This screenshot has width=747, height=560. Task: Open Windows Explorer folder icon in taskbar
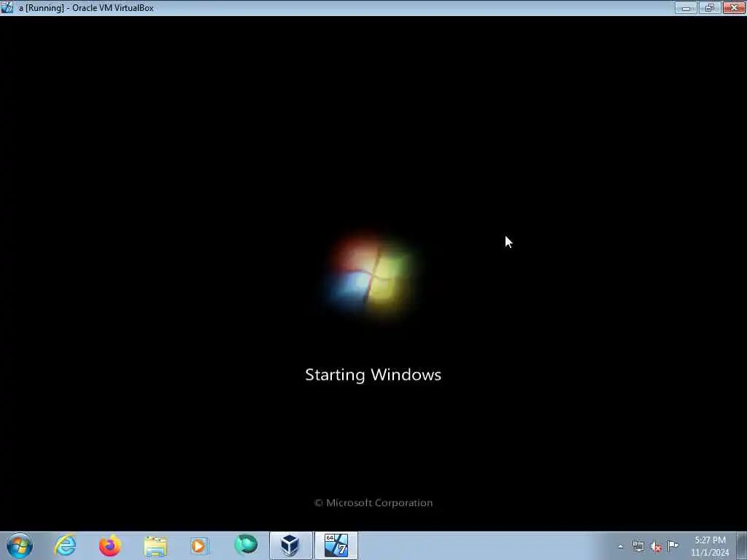coord(155,546)
